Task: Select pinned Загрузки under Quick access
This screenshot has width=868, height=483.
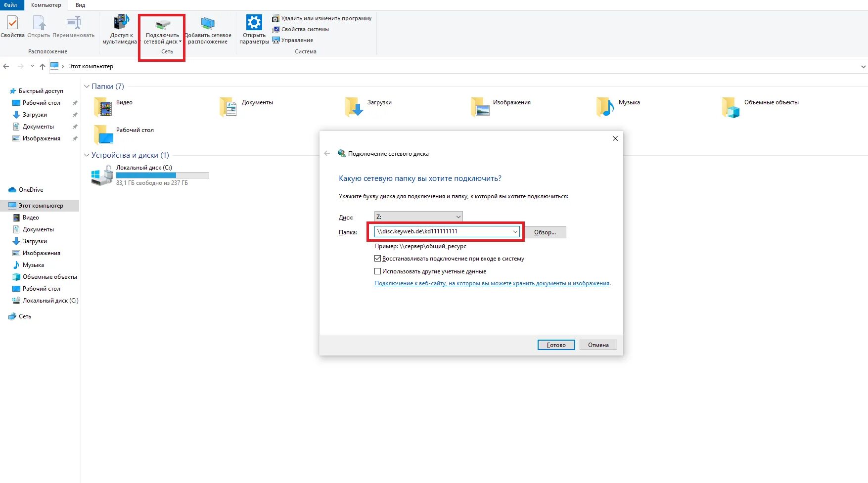Action: (x=35, y=115)
